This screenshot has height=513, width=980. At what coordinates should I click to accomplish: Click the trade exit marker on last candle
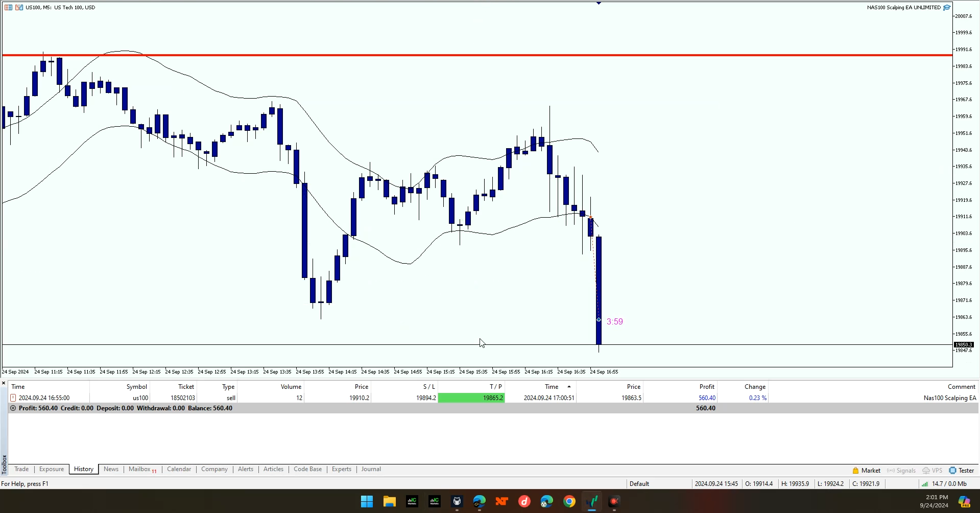point(599,319)
